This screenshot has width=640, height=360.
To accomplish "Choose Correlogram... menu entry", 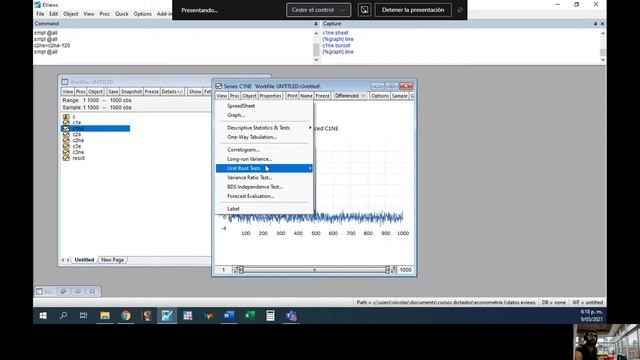I will 243,150.
